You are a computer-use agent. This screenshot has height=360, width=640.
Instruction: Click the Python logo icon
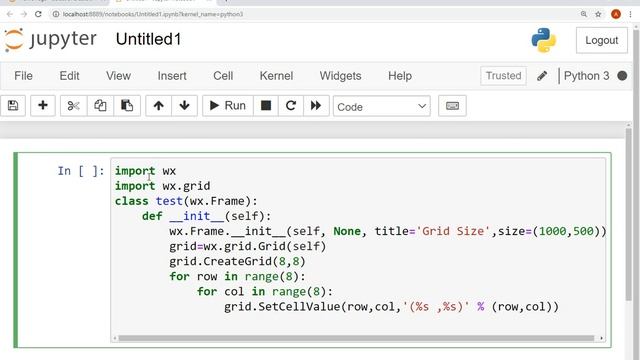pos(543,40)
